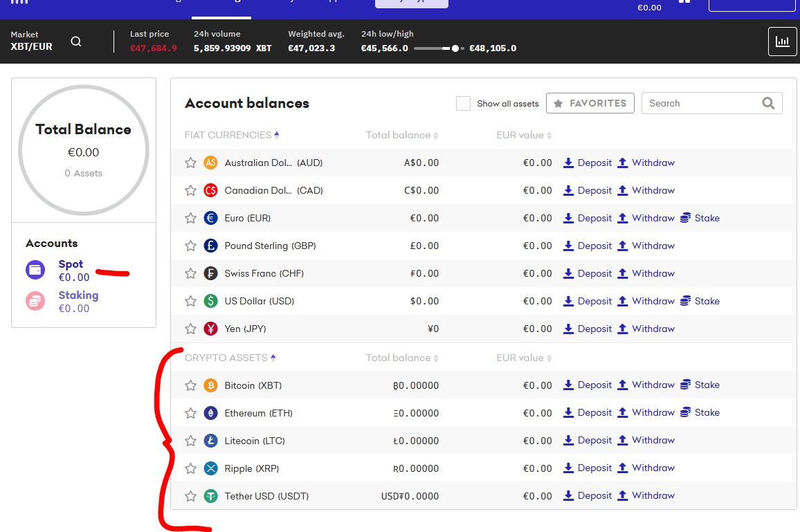Click the Ripple XRP logo icon
This screenshot has height=532, width=800.
tap(210, 468)
